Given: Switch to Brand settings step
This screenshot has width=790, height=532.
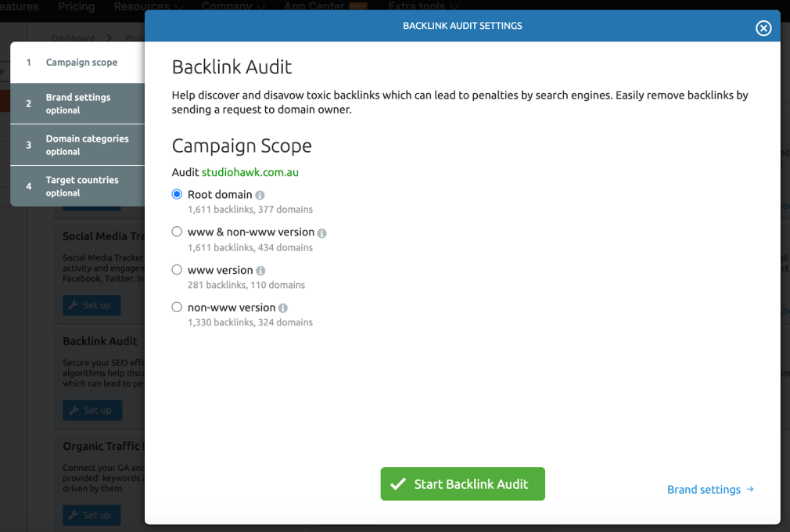Looking at the screenshot, I should [78, 103].
